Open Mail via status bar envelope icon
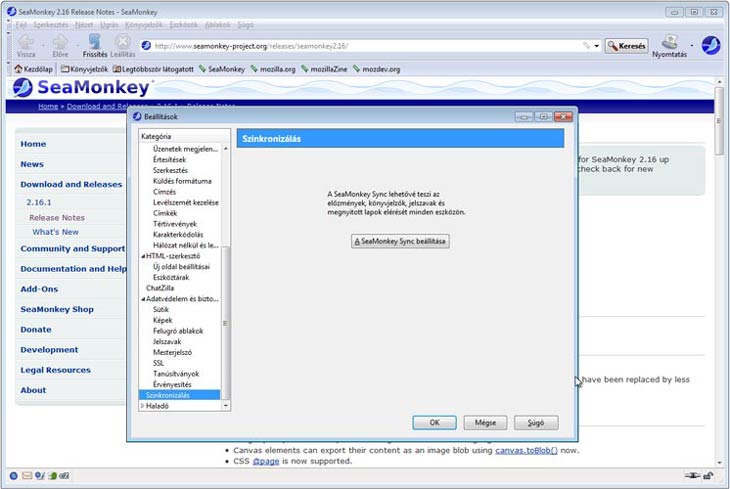The height and width of the screenshot is (489, 730). click(x=27, y=475)
